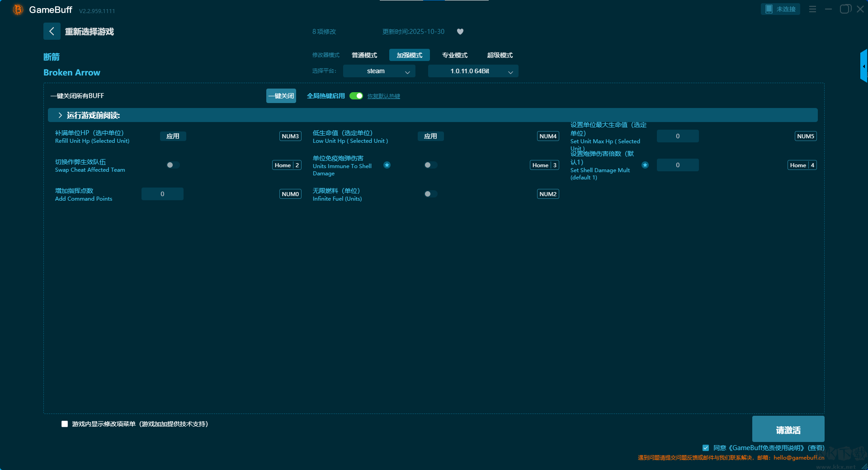Toggle the 全局热键启用 global hotkey switch
Screen dimensions: 868x470
tap(356, 96)
